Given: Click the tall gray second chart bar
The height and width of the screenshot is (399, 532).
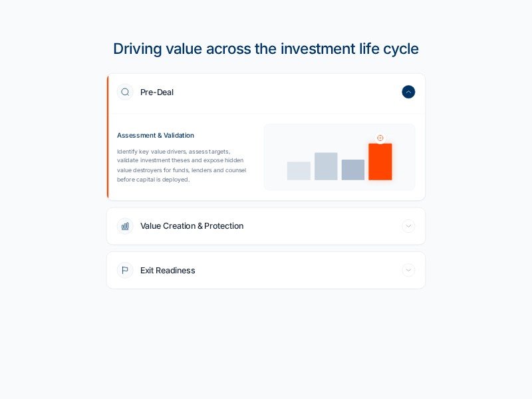Looking at the screenshot, I should pos(326,166).
